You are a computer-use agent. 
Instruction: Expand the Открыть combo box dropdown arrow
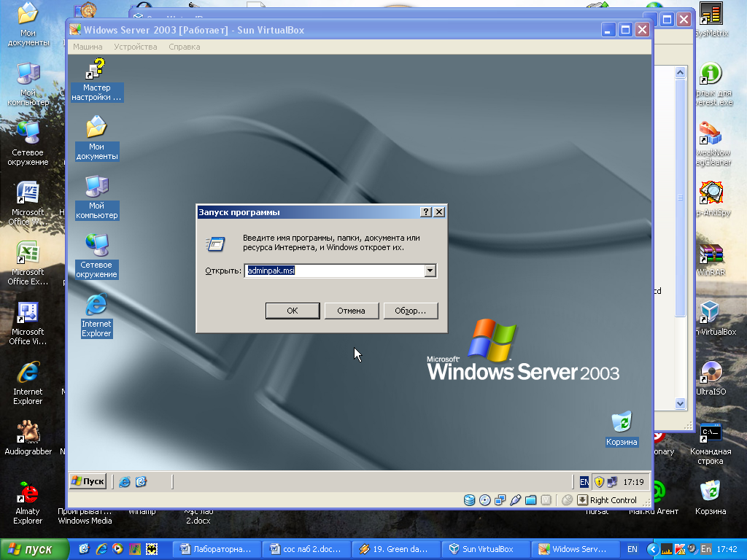coord(430,271)
